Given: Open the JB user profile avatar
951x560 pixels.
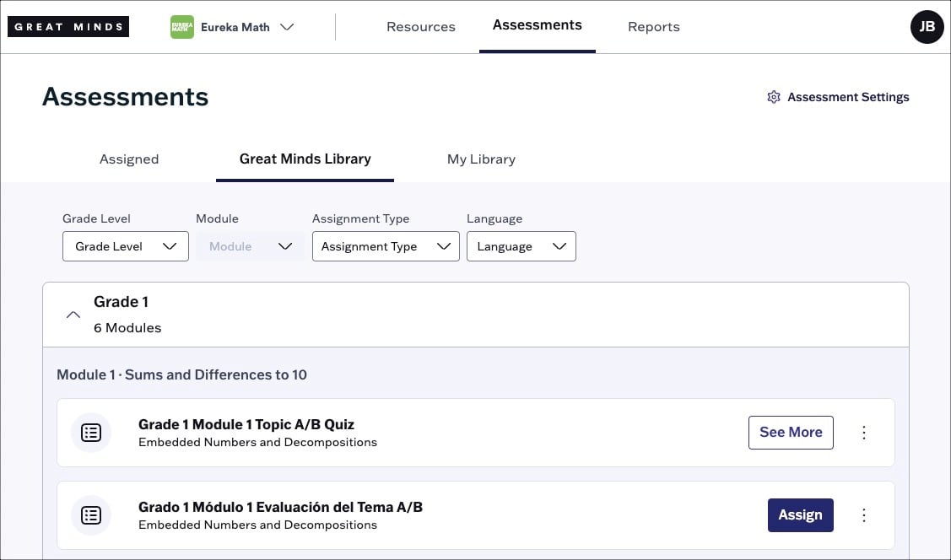Looking at the screenshot, I should click(x=927, y=27).
